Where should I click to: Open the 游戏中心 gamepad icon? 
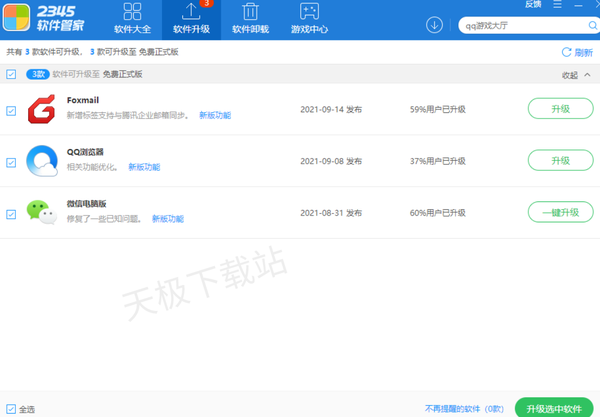pyautogui.click(x=310, y=14)
